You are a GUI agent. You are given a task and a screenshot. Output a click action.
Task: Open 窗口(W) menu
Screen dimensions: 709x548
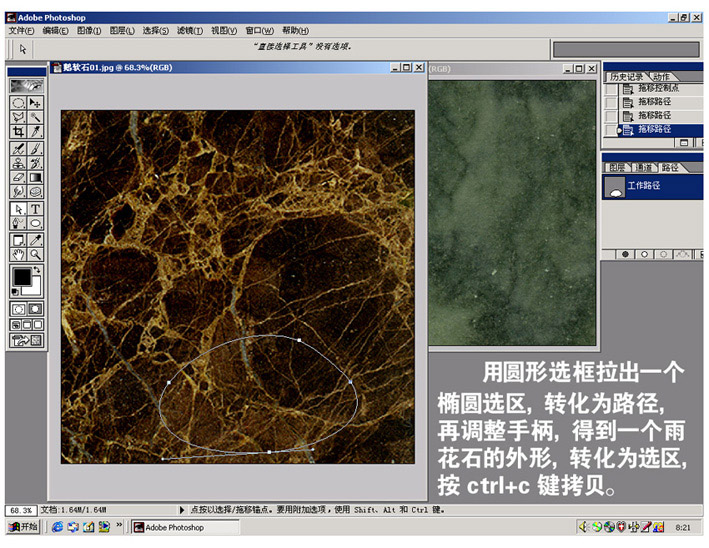coord(259,31)
